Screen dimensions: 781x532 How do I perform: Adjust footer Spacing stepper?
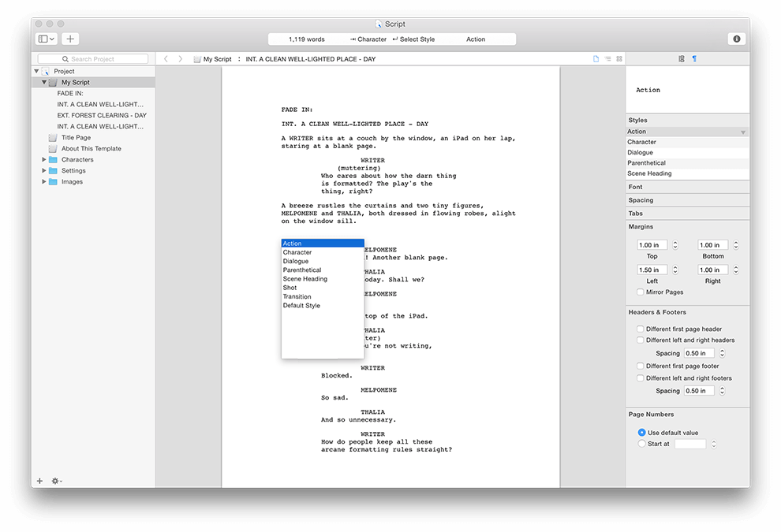click(722, 391)
